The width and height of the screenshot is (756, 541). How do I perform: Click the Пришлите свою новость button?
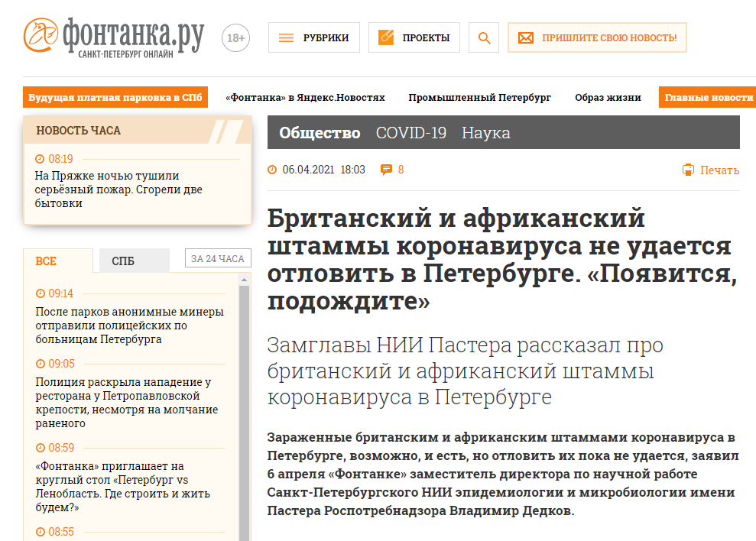pos(597,37)
